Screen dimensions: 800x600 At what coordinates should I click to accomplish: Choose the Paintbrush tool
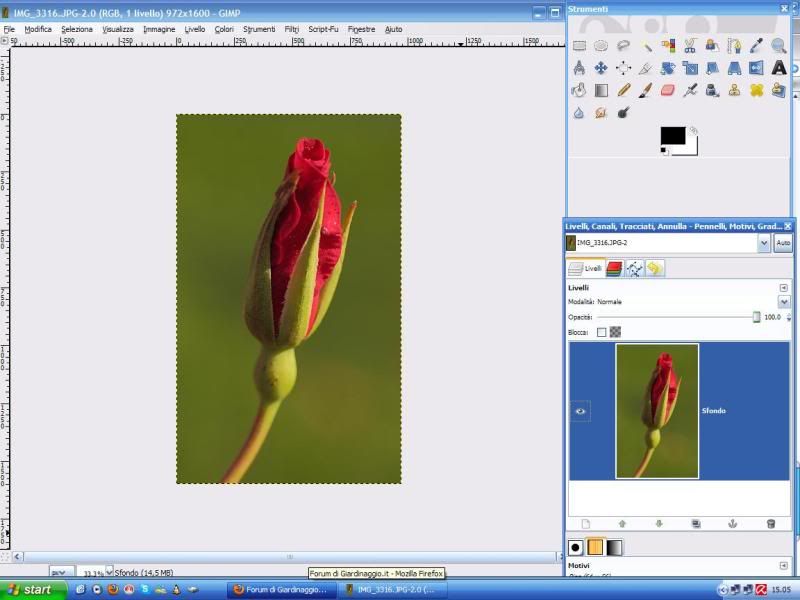[x=646, y=90]
